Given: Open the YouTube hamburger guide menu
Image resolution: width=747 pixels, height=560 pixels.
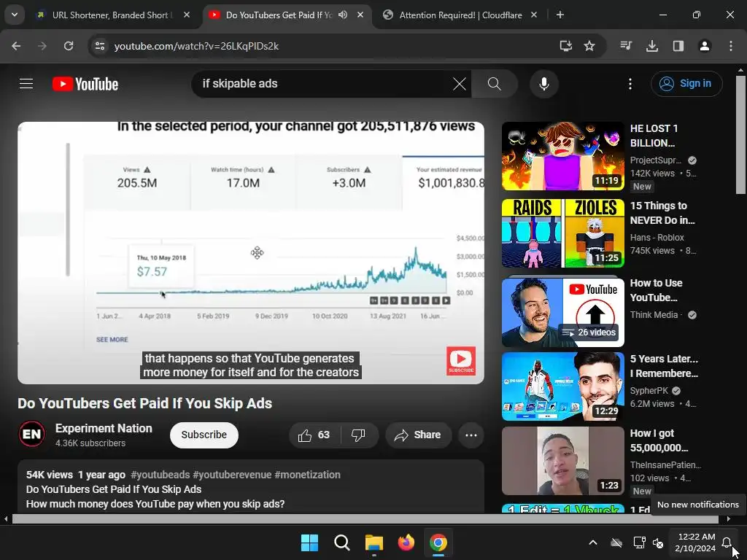Looking at the screenshot, I should pos(26,84).
